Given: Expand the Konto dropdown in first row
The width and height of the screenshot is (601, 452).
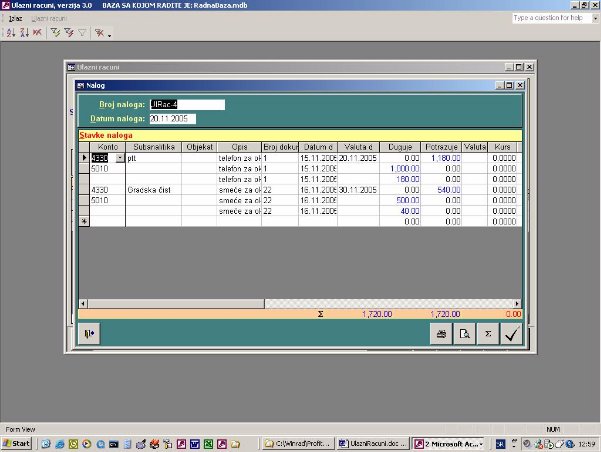Looking at the screenshot, I should [121, 158].
